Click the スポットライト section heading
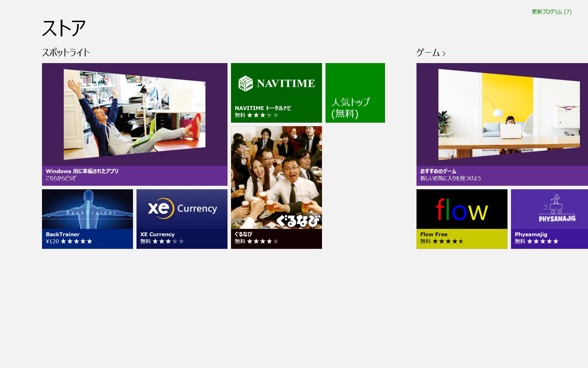The height and width of the screenshot is (368, 588). 66,53
